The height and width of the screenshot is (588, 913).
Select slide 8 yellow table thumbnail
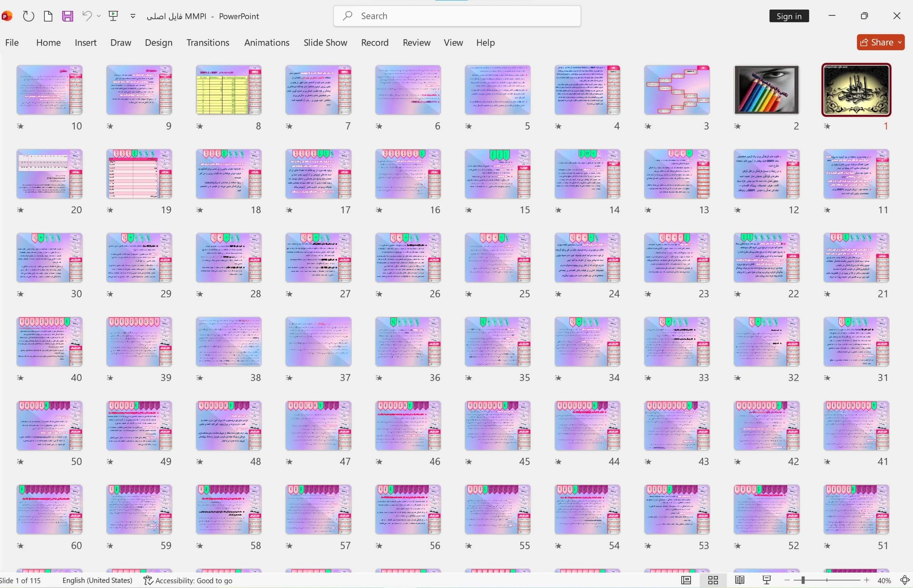228,90
